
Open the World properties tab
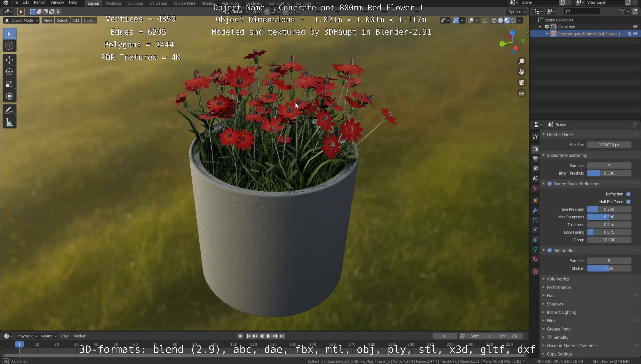[535, 188]
